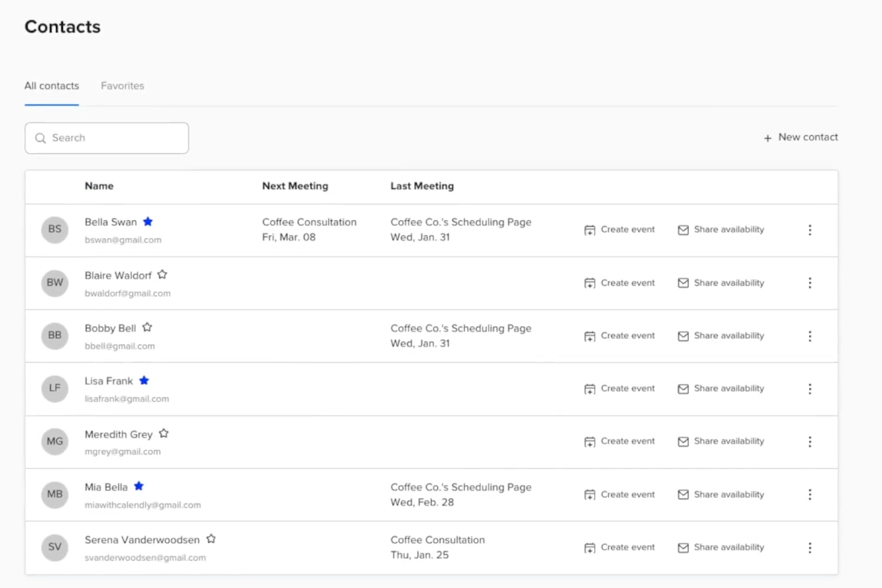Image resolution: width=882 pixels, height=588 pixels.
Task: Open contact name Serena Vanderwoodsen
Action: (142, 540)
